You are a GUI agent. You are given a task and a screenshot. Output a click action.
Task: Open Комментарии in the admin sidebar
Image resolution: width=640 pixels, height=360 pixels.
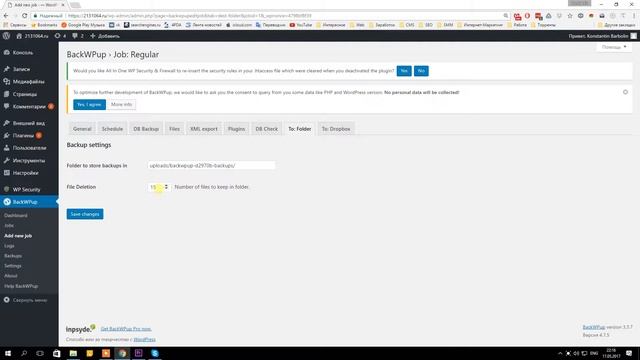click(29, 107)
